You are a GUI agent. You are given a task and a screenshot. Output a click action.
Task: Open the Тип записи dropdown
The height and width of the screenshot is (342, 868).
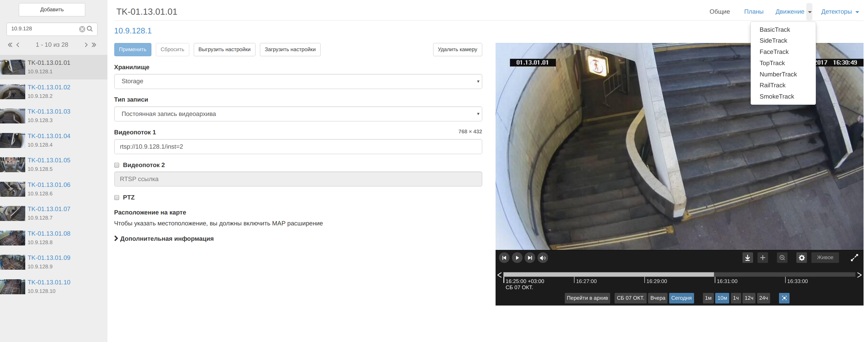pyautogui.click(x=298, y=114)
